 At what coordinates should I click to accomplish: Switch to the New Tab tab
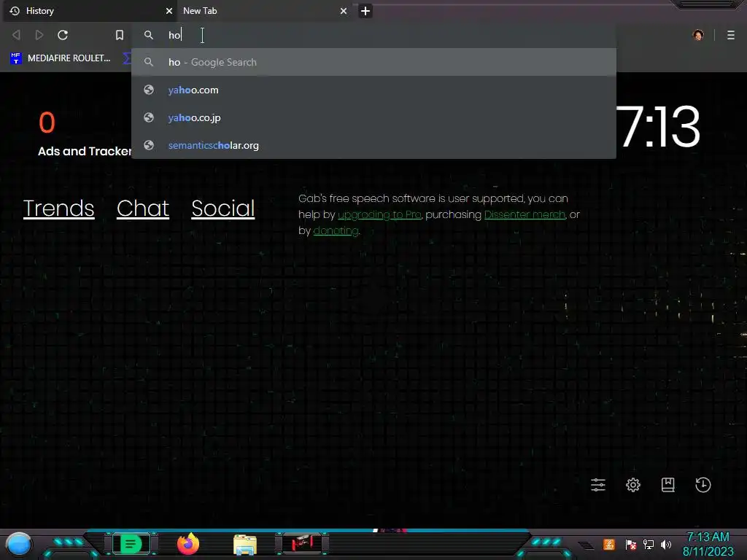(264, 11)
